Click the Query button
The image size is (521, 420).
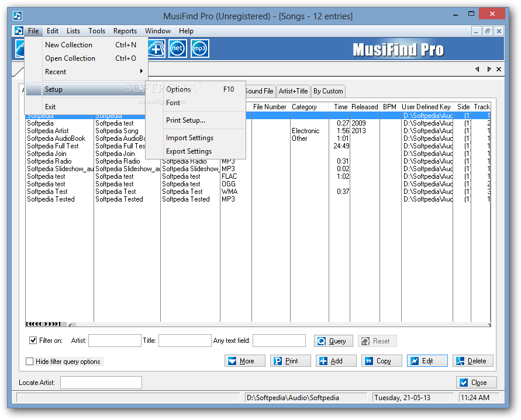click(x=333, y=341)
